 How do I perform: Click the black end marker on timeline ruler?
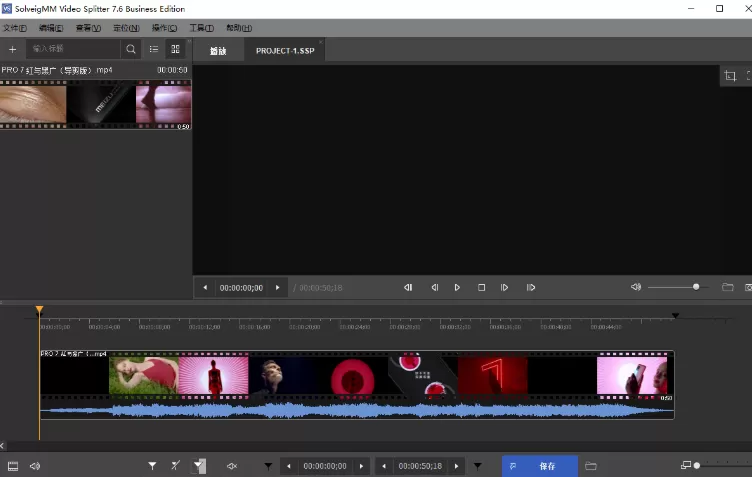(x=675, y=315)
